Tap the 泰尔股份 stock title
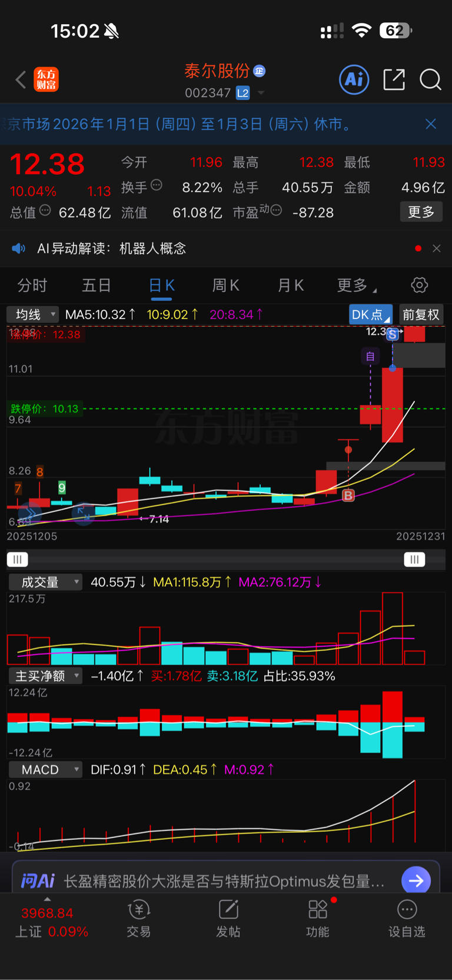The width and height of the screenshot is (452, 980). click(217, 71)
